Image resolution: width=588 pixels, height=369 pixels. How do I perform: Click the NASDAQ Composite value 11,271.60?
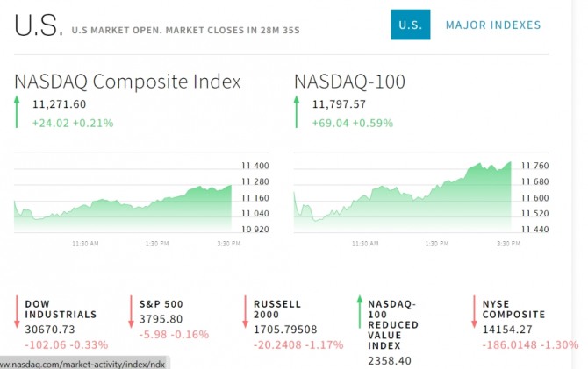[x=59, y=104]
